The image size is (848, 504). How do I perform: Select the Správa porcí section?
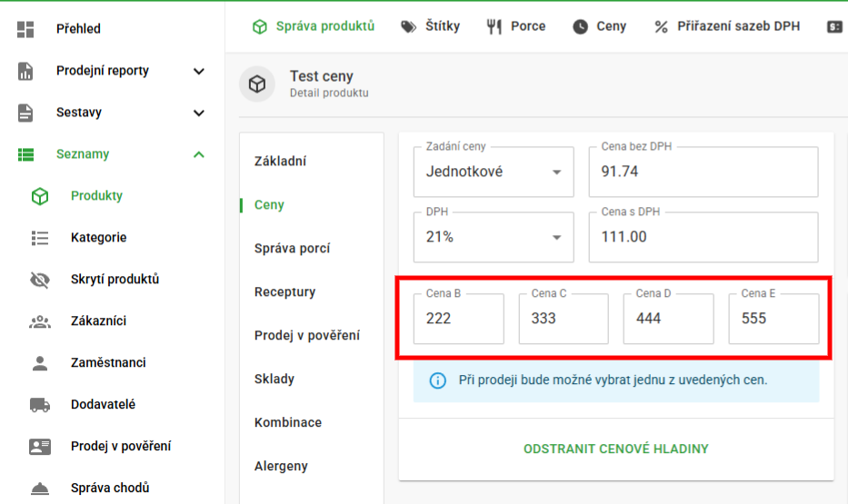[x=292, y=249]
